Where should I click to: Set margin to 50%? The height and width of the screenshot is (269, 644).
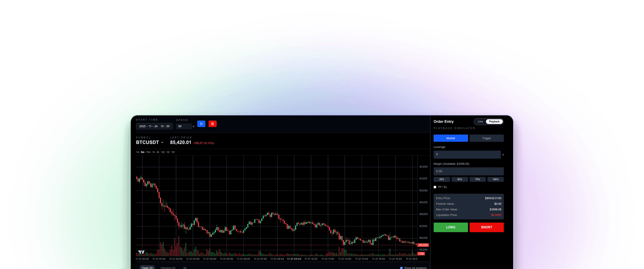click(x=460, y=179)
